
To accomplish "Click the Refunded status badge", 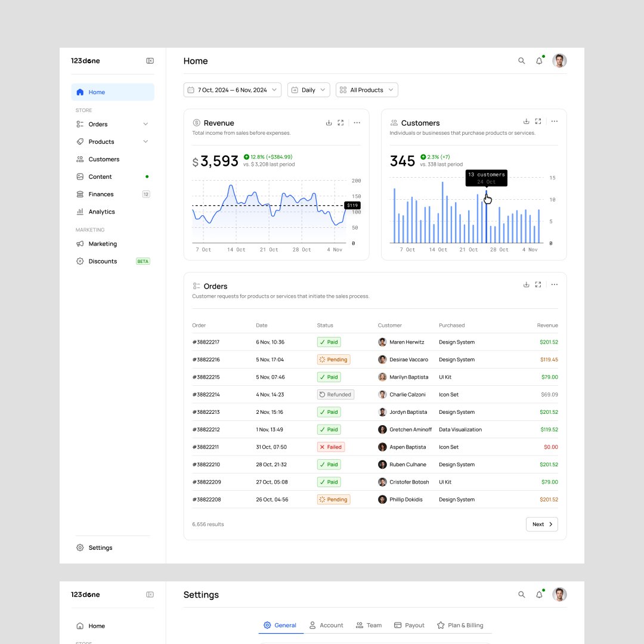I will click(336, 395).
